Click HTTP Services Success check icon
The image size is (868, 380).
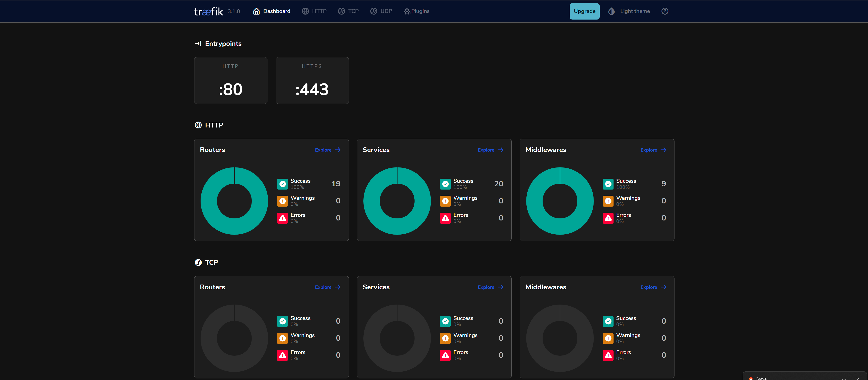[445, 184]
